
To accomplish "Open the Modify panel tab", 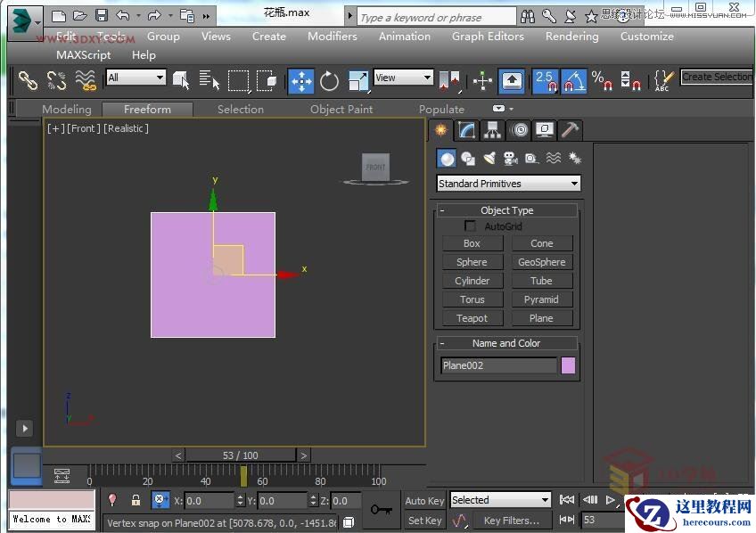I will (x=467, y=130).
